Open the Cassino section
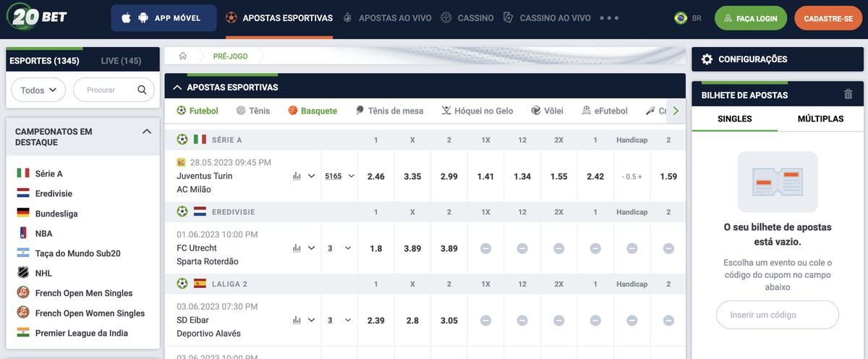The height and width of the screenshot is (359, 868). [467, 18]
